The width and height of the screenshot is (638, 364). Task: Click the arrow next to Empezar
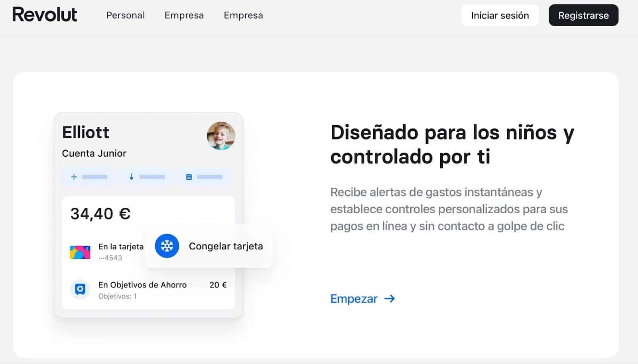tap(390, 299)
